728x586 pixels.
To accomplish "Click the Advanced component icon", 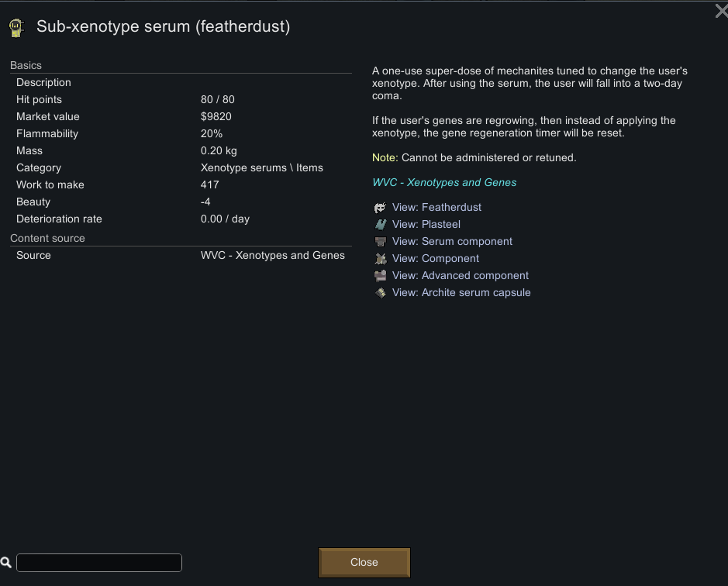I will pos(380,276).
